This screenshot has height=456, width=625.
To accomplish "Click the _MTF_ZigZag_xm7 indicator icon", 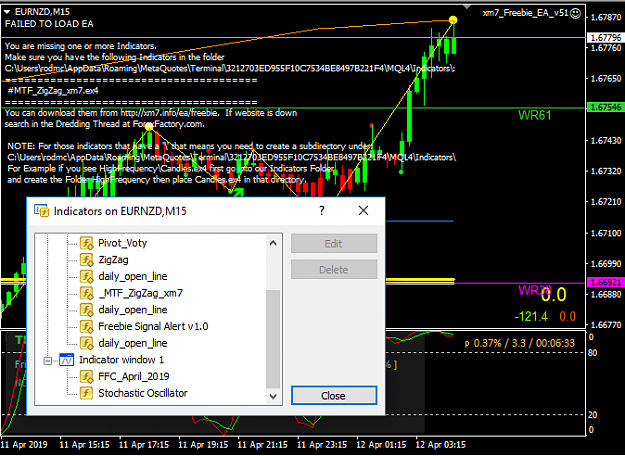I will click(x=86, y=293).
